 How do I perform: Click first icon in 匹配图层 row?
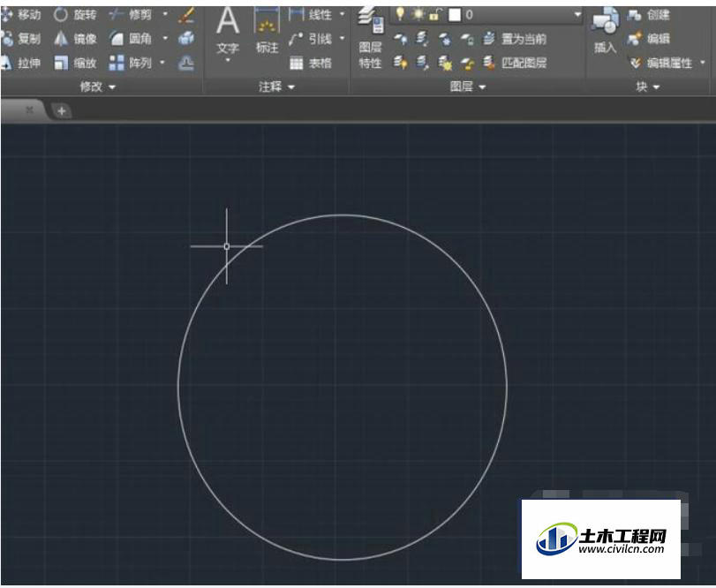point(401,62)
